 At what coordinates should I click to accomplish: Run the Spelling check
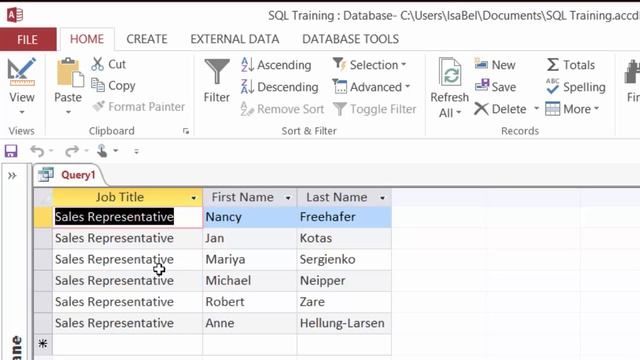tap(576, 87)
